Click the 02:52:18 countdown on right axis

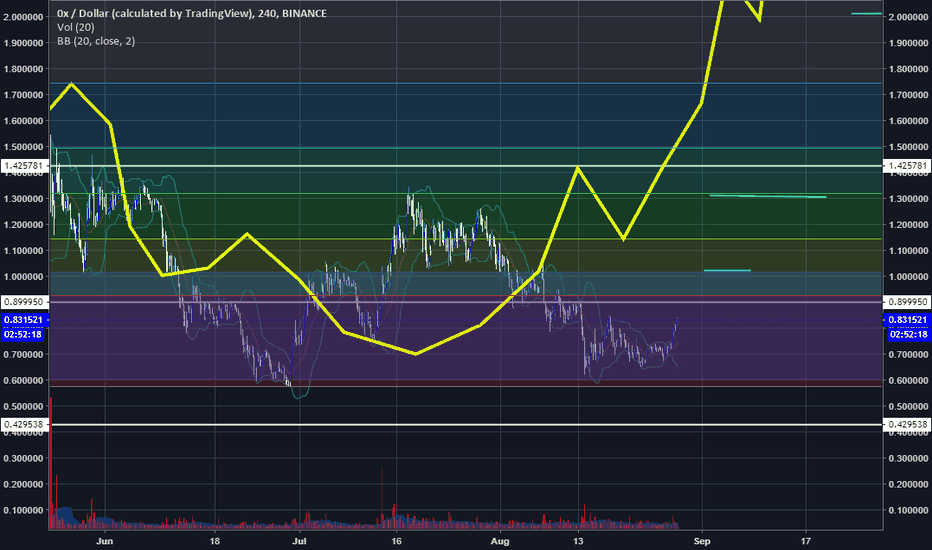pos(908,334)
